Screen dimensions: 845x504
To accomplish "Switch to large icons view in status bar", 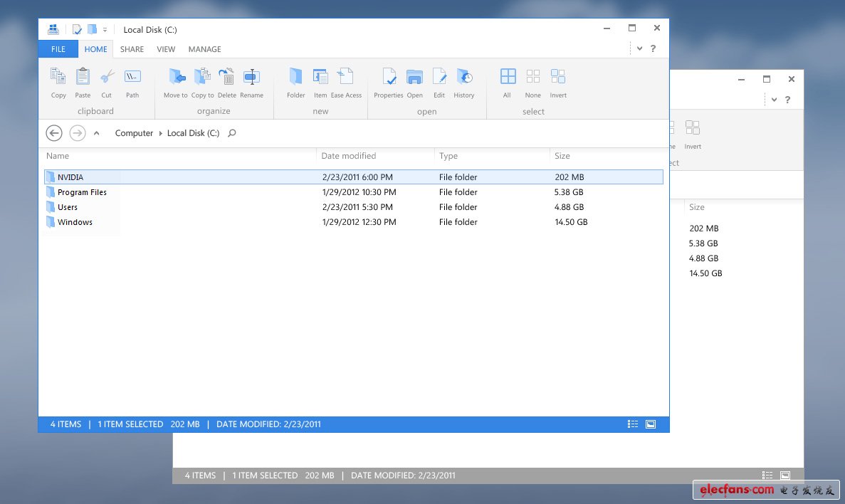I will [651, 424].
